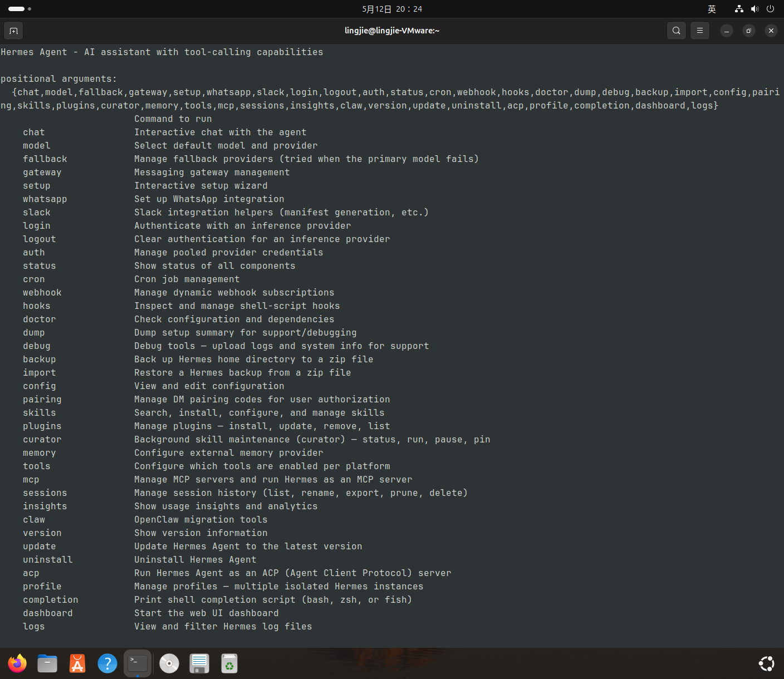The height and width of the screenshot is (679, 784).
Task: Close the terminal window
Action: (x=771, y=31)
